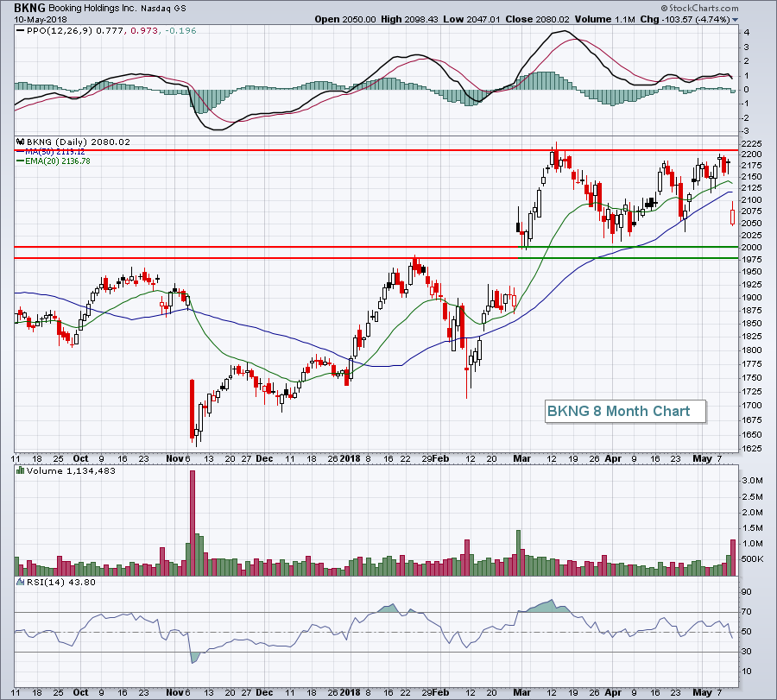The image size is (777, 700).
Task: Click the last red candlestick on the price chart
Action: click(732, 213)
